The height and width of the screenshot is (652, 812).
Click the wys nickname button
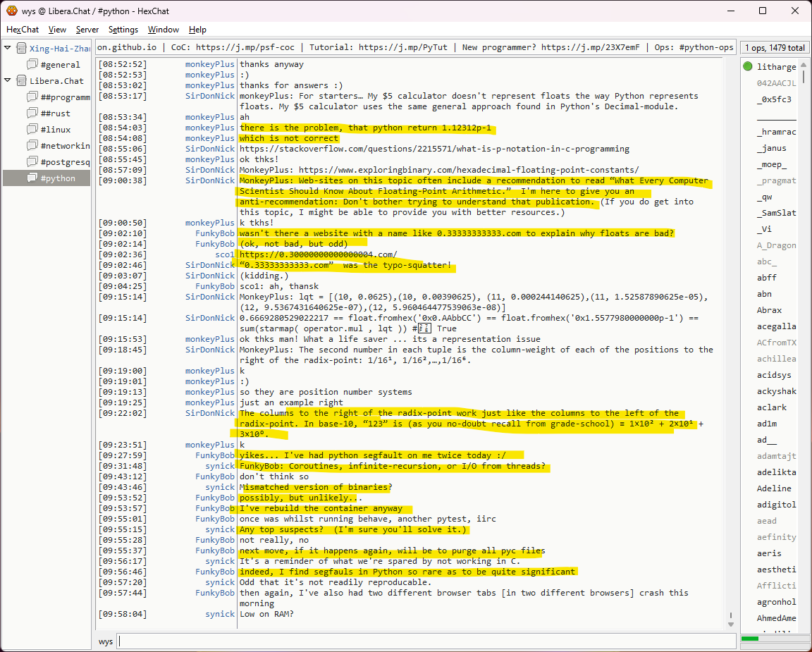click(106, 641)
